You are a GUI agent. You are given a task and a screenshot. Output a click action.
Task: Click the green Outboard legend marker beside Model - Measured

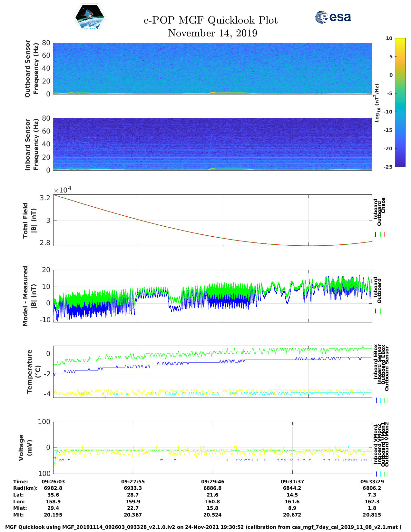point(380,311)
